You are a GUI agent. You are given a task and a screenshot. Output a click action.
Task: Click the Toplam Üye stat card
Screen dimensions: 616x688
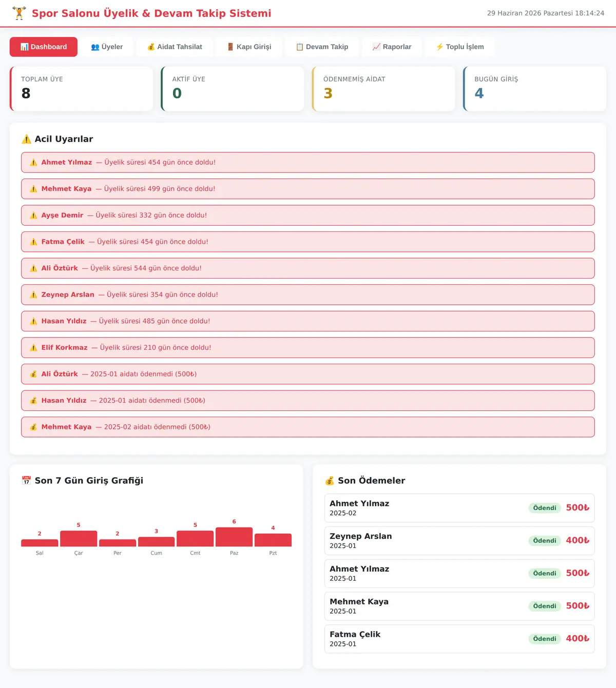click(82, 89)
